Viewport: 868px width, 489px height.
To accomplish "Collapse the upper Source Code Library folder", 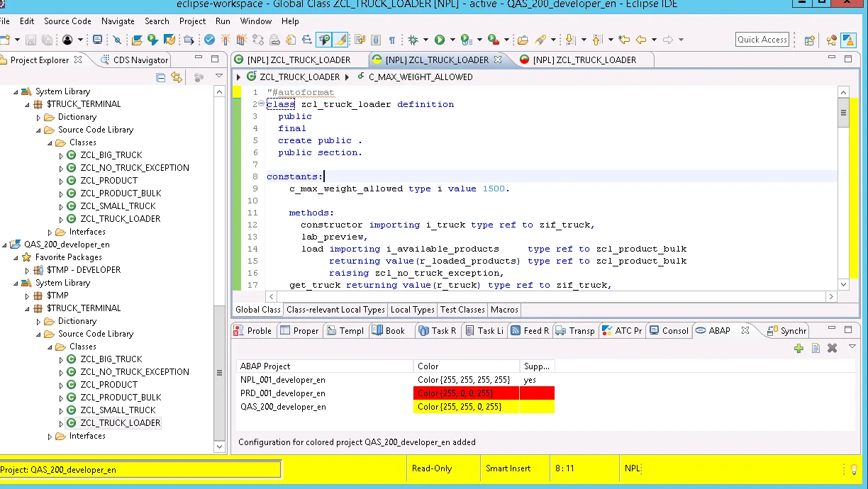I will pos(39,130).
